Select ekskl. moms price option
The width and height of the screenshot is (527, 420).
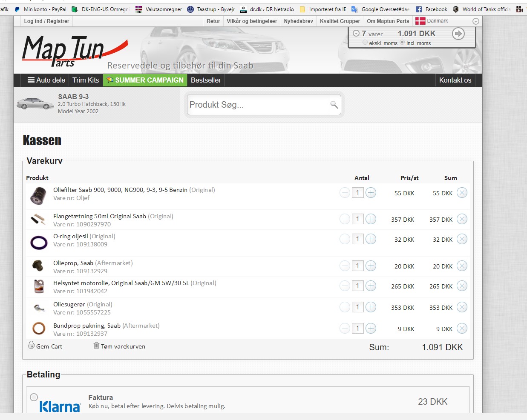pos(365,43)
